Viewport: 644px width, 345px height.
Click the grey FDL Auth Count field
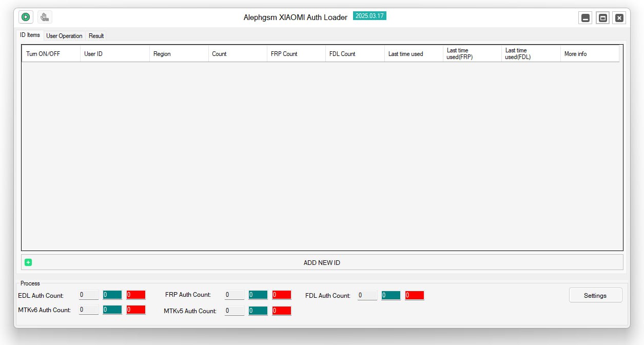click(x=367, y=295)
